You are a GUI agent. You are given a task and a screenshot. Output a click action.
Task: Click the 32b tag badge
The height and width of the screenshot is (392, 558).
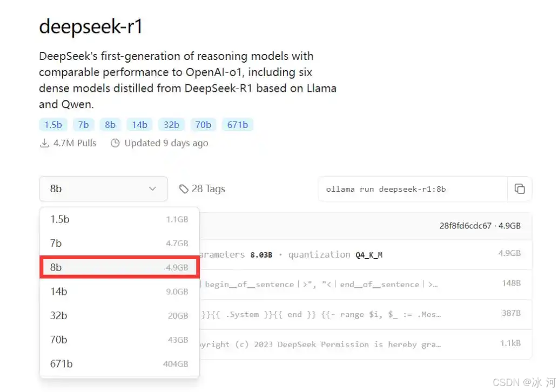coord(171,125)
